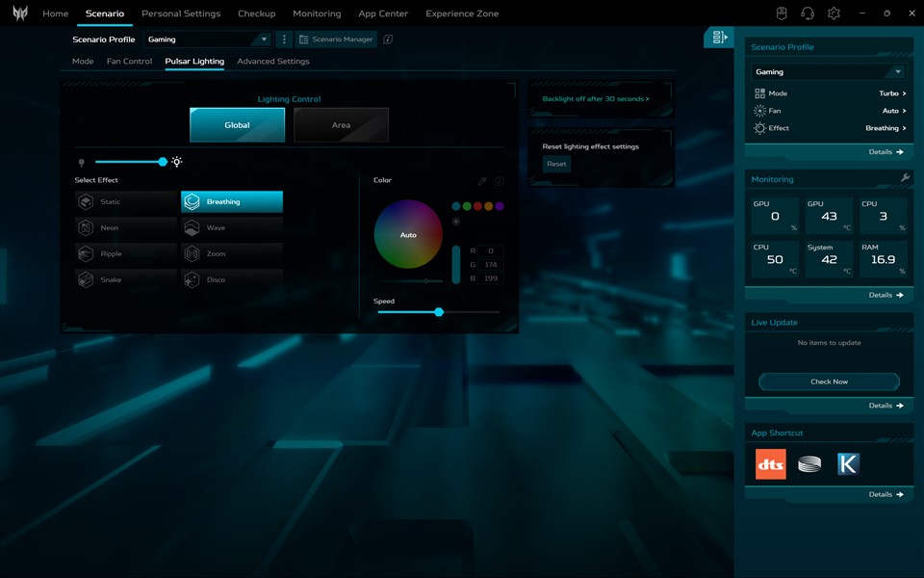Click the headset support icon

click(x=808, y=13)
